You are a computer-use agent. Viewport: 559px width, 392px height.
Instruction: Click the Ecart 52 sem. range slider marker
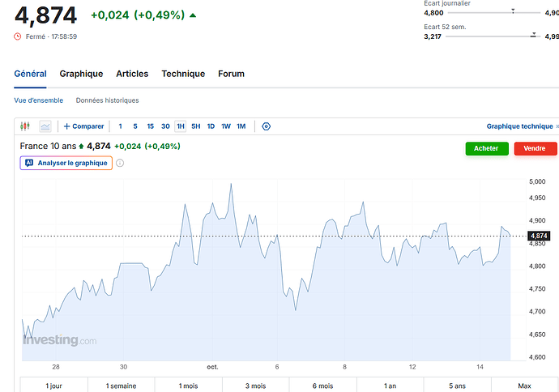533,35
